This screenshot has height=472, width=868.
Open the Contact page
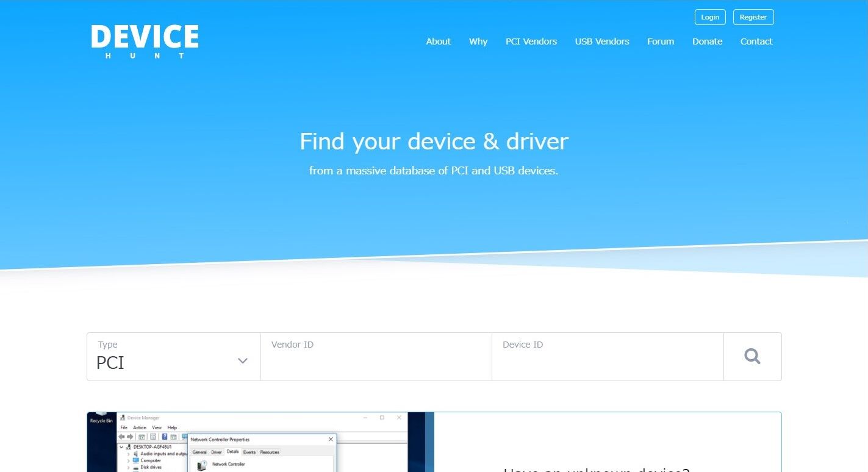(x=756, y=41)
